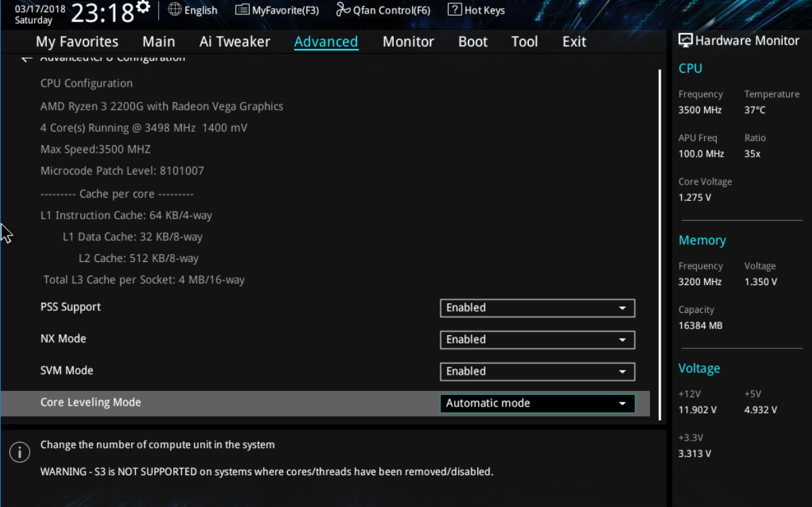Select the PSS Support setting label
Screen dimensions: 812x507
(x=71, y=307)
